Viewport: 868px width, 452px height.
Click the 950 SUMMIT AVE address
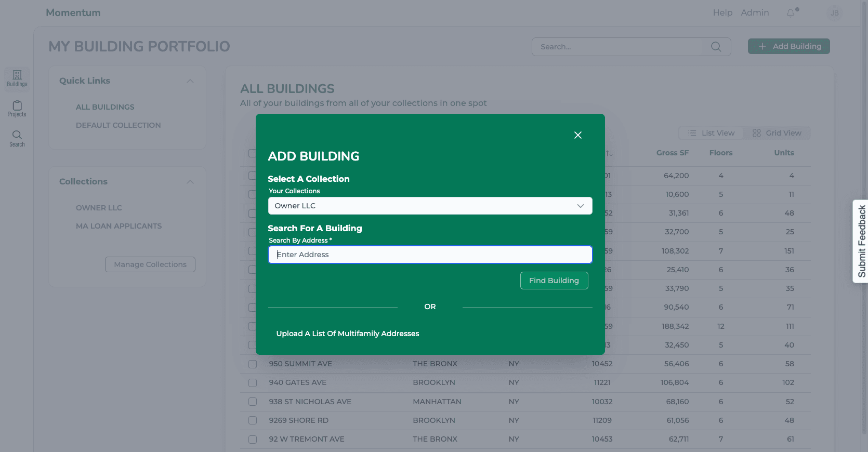point(300,364)
